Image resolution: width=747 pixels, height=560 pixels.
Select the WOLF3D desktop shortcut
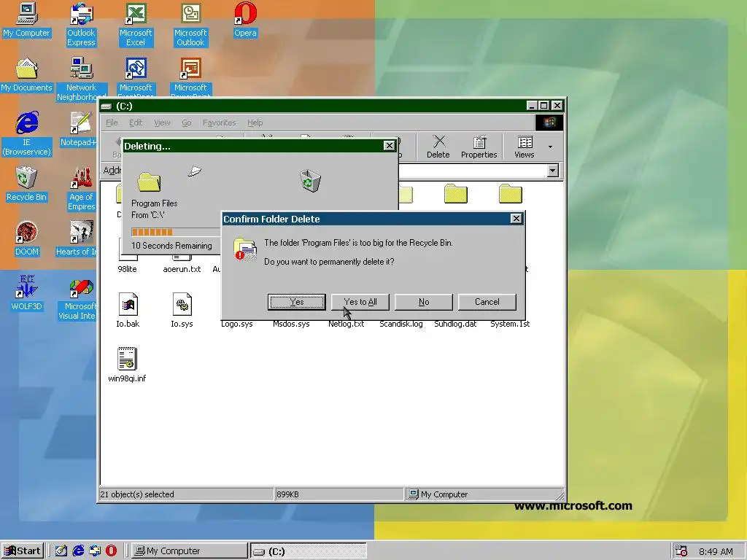26,293
